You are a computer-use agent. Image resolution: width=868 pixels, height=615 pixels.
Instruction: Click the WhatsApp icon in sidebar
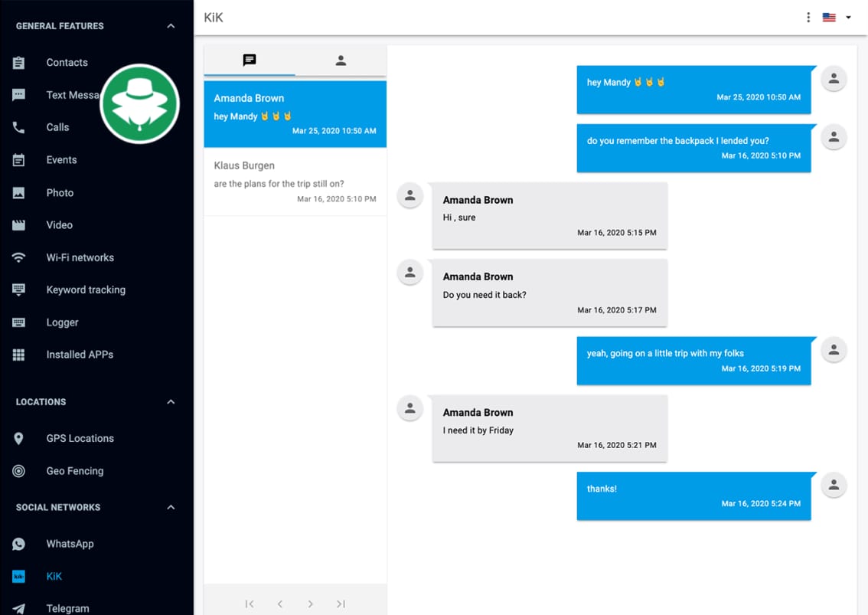[19, 544]
